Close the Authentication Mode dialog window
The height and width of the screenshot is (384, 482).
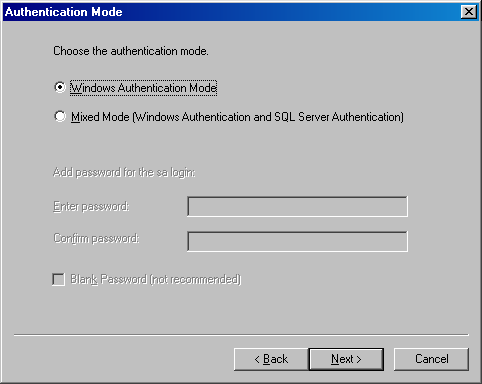(x=469, y=12)
